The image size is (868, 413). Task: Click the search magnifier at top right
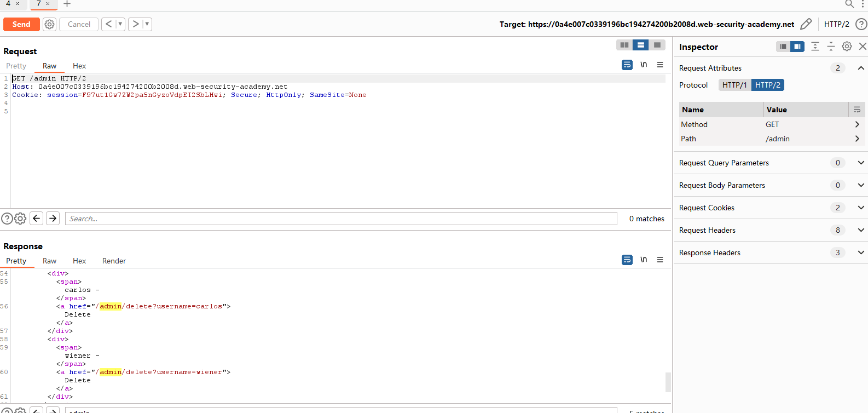[849, 4]
